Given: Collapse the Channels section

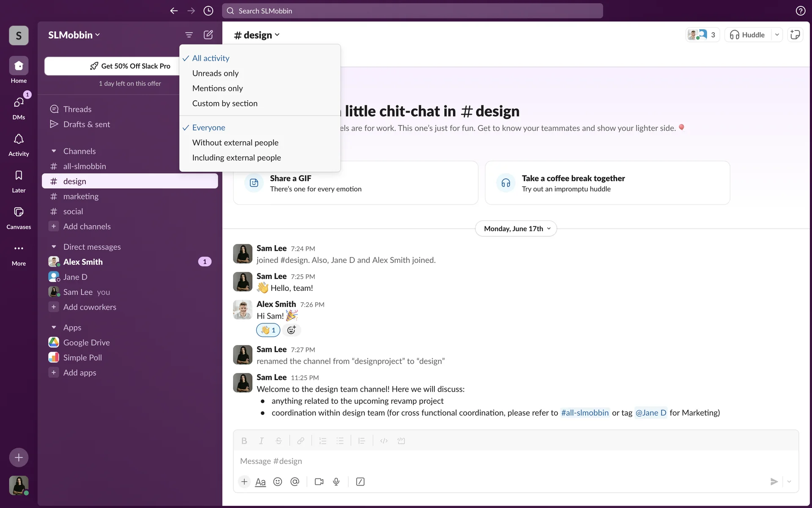Looking at the screenshot, I should click(x=54, y=151).
